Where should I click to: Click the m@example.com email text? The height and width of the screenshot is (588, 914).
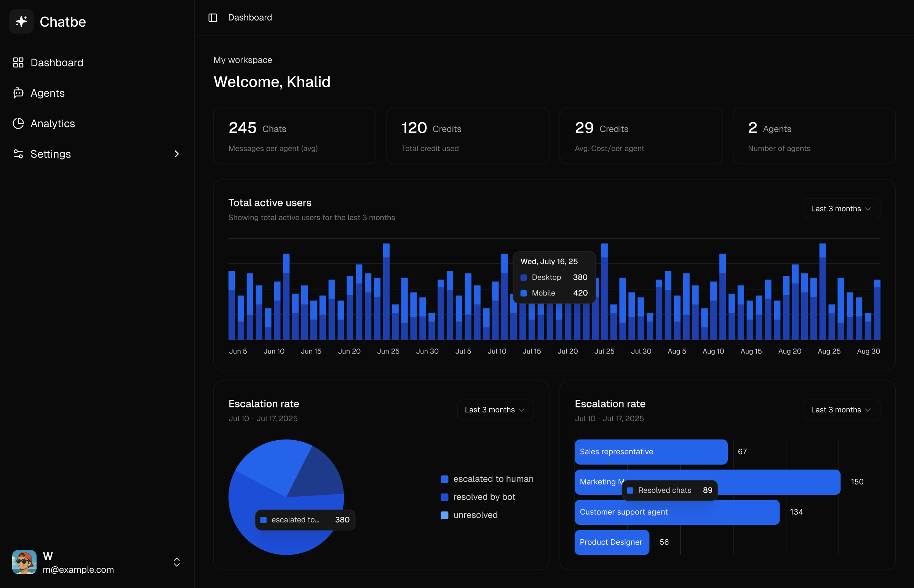point(78,569)
